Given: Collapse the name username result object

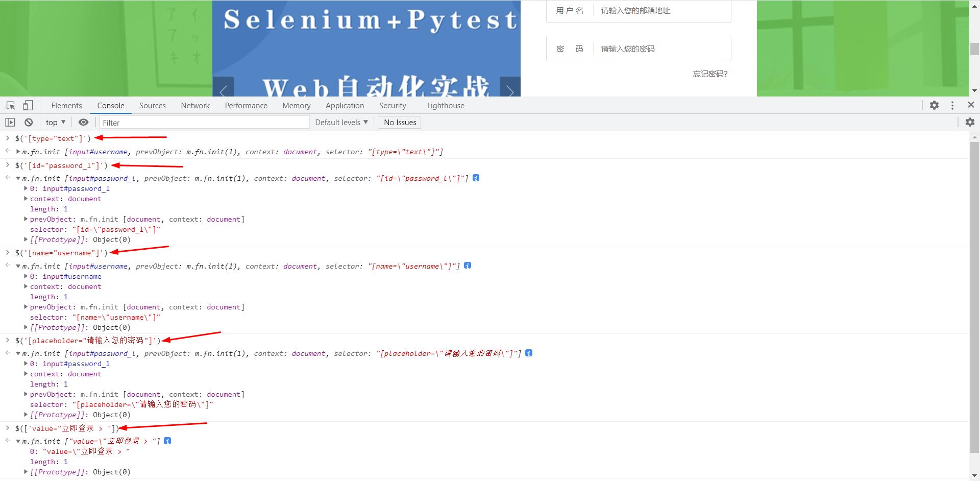Looking at the screenshot, I should (18, 266).
